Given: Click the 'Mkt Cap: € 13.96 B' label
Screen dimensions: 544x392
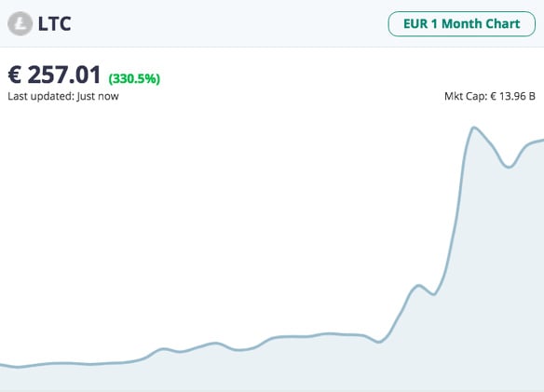Looking at the screenshot, I should [x=490, y=96].
